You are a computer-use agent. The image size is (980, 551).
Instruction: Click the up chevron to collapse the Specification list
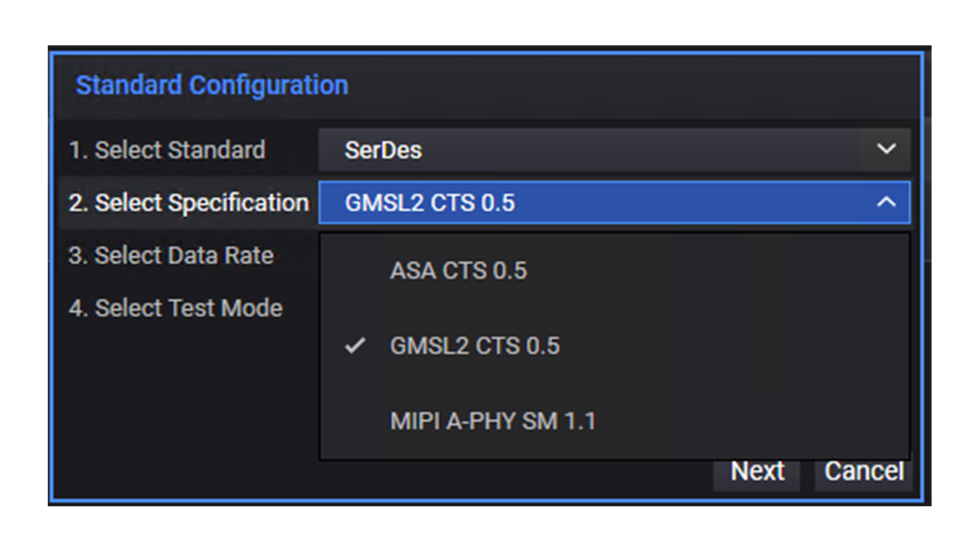click(886, 202)
